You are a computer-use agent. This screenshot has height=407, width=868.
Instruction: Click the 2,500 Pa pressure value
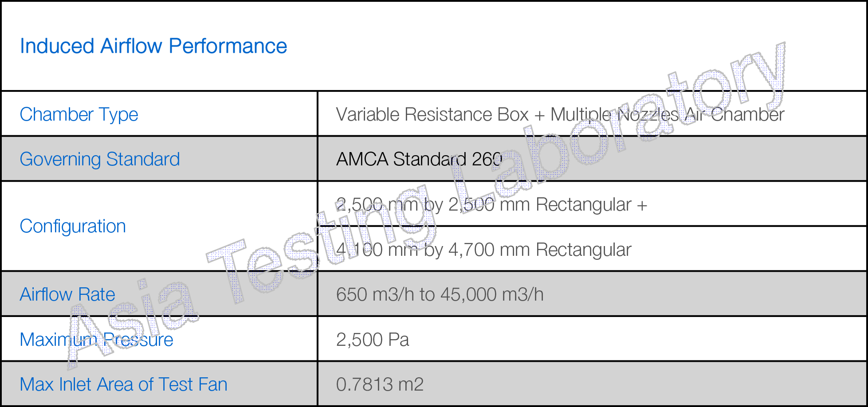pos(372,340)
